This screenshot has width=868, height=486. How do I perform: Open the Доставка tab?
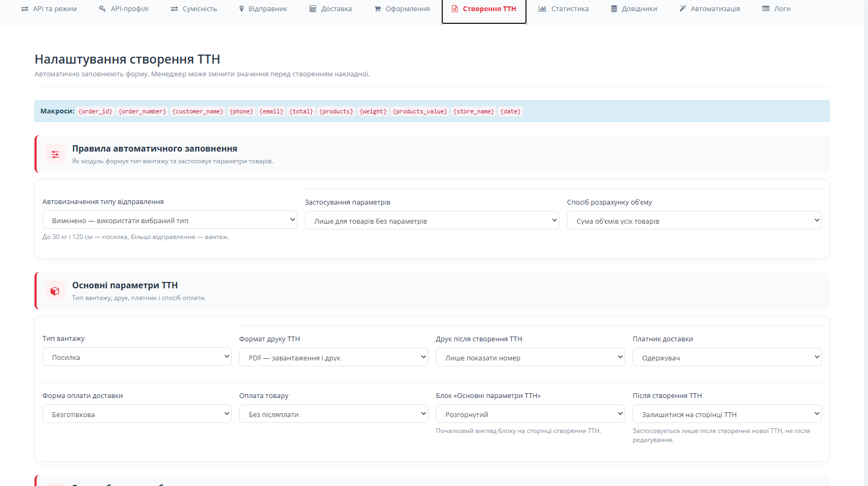tap(330, 9)
